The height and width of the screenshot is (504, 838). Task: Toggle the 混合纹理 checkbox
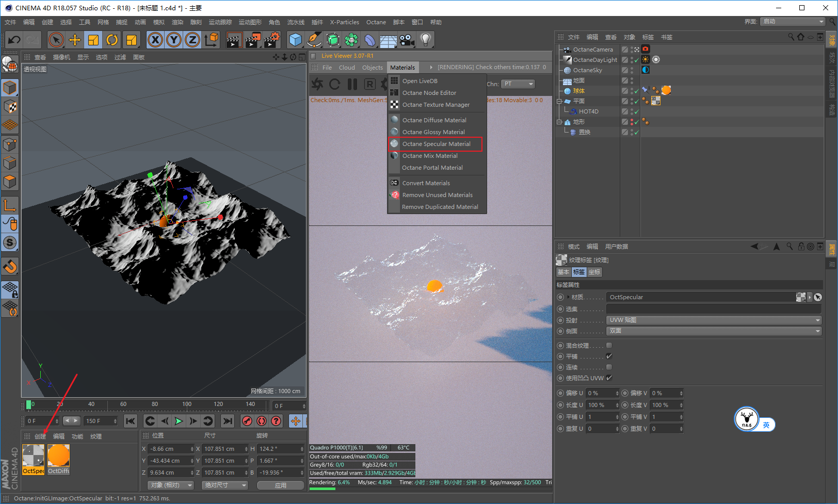pyautogui.click(x=609, y=345)
